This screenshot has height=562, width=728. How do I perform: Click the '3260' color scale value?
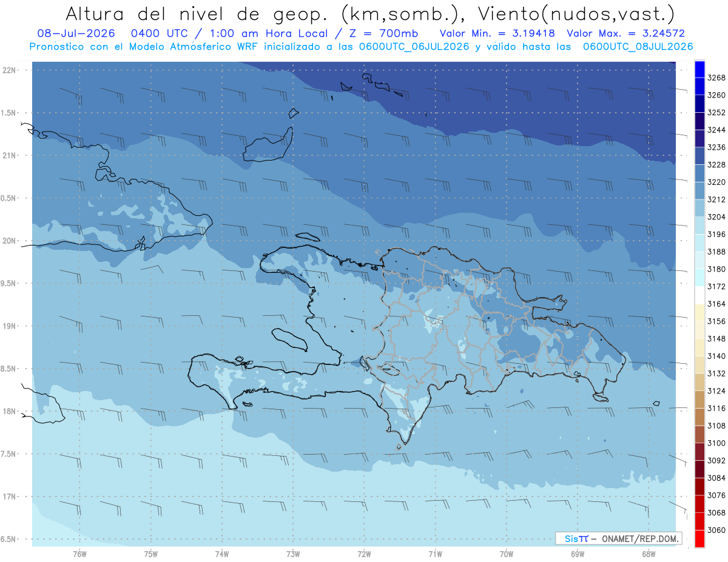coord(716,95)
